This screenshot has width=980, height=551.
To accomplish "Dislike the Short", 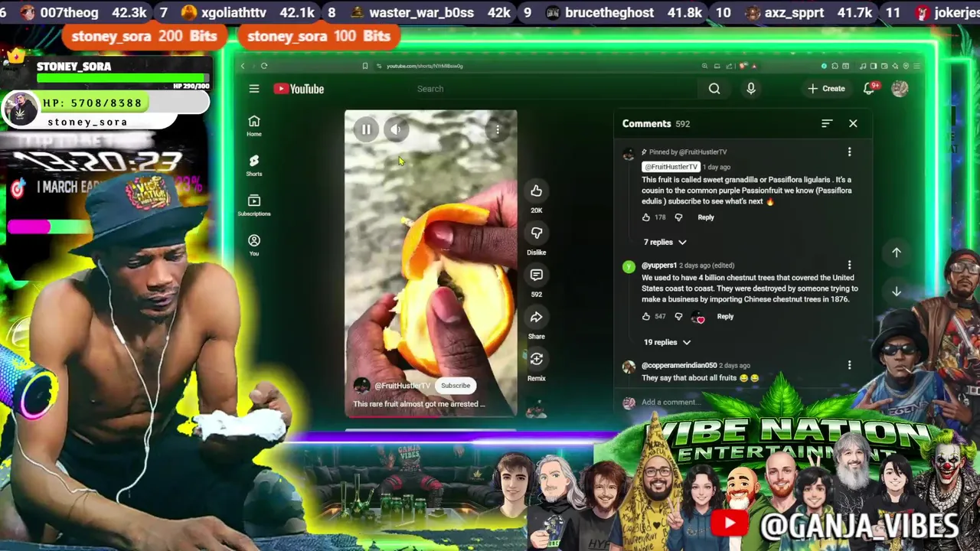I will click(536, 233).
